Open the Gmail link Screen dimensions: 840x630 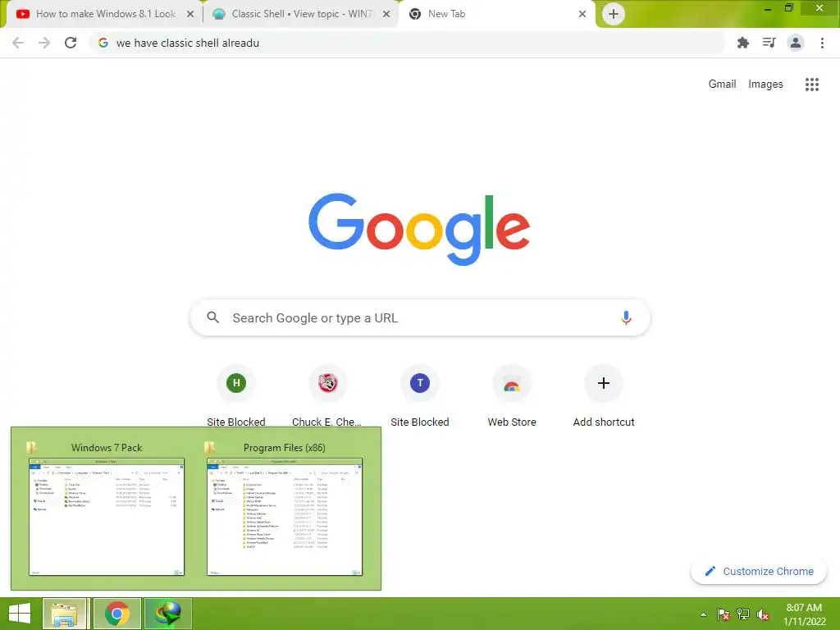(x=722, y=84)
